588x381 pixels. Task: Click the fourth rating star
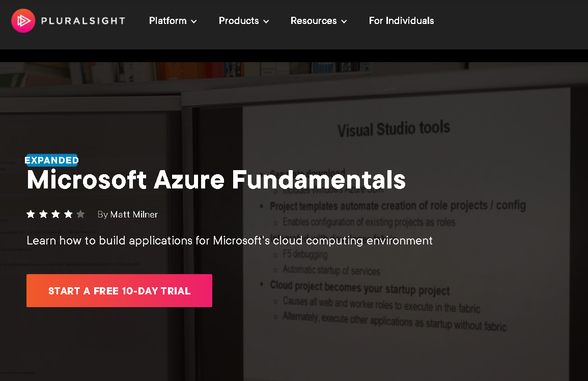coord(68,214)
